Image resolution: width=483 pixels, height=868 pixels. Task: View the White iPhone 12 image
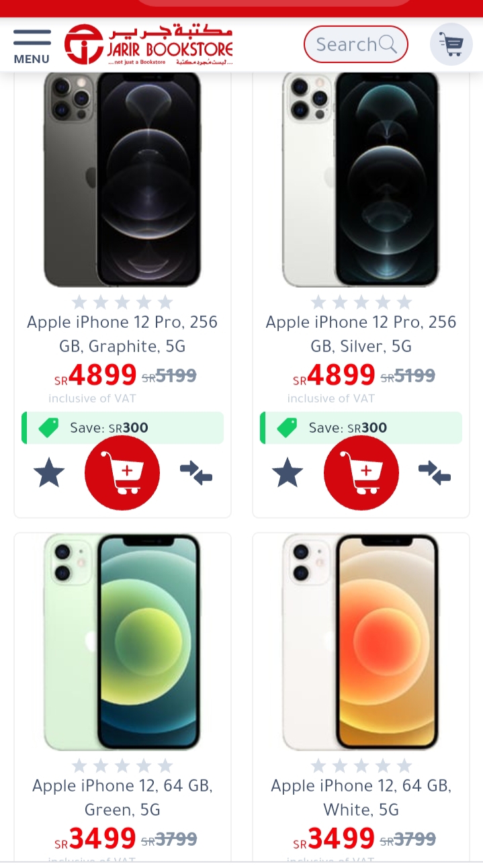click(x=361, y=642)
